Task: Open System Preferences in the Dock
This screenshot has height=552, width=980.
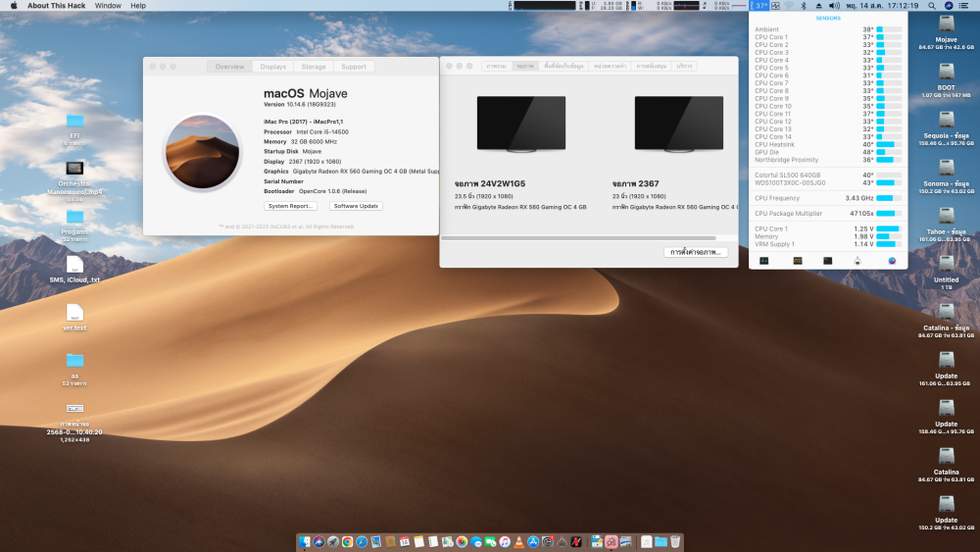Action: [x=548, y=542]
